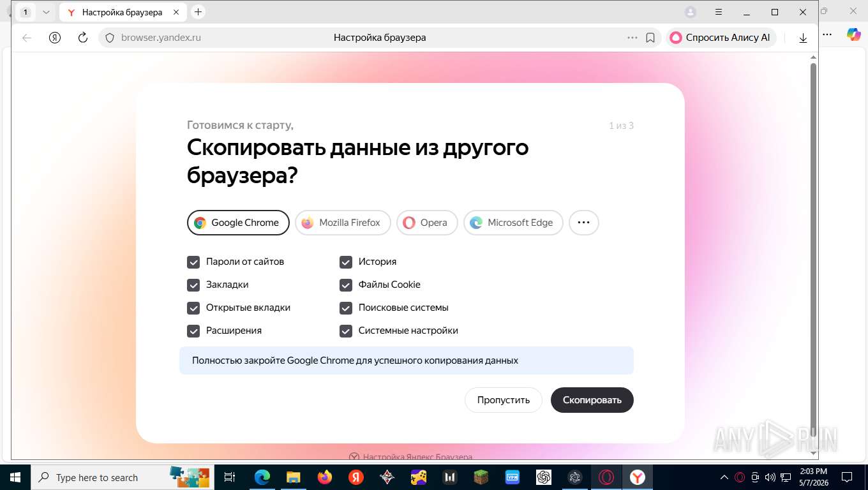Show more browsers with the three-dots button
The width and height of the screenshot is (868, 490).
point(583,223)
